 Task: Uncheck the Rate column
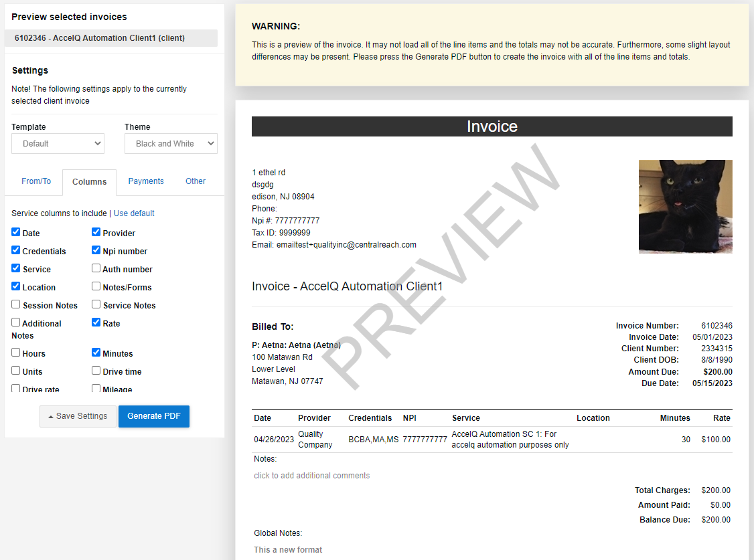pyautogui.click(x=95, y=323)
